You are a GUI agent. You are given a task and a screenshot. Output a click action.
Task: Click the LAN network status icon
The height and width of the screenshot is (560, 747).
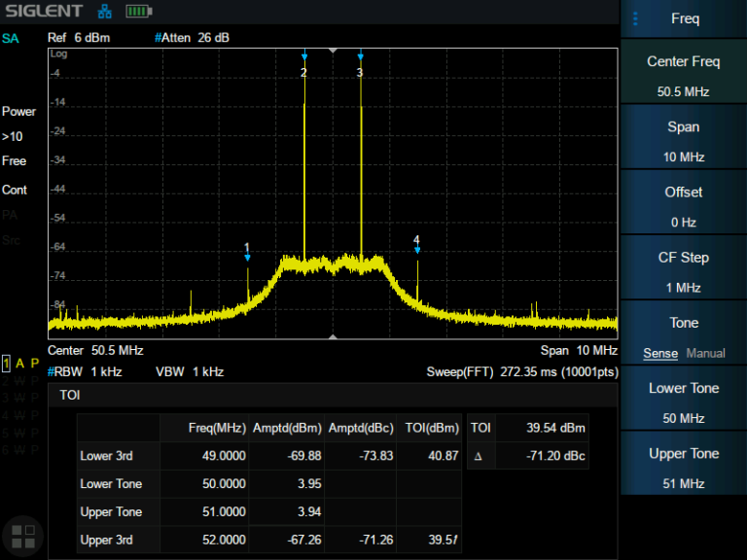coord(105,12)
